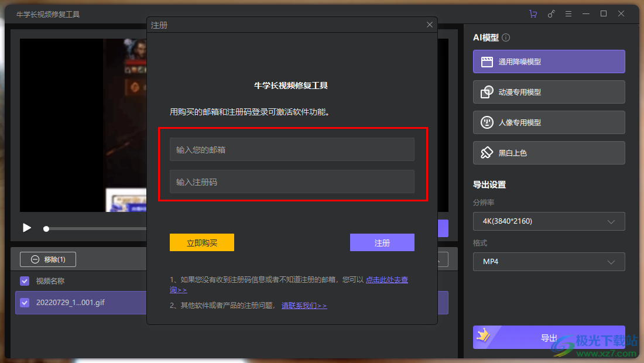Toggle the 视频名称 select-all checkbox

25,281
